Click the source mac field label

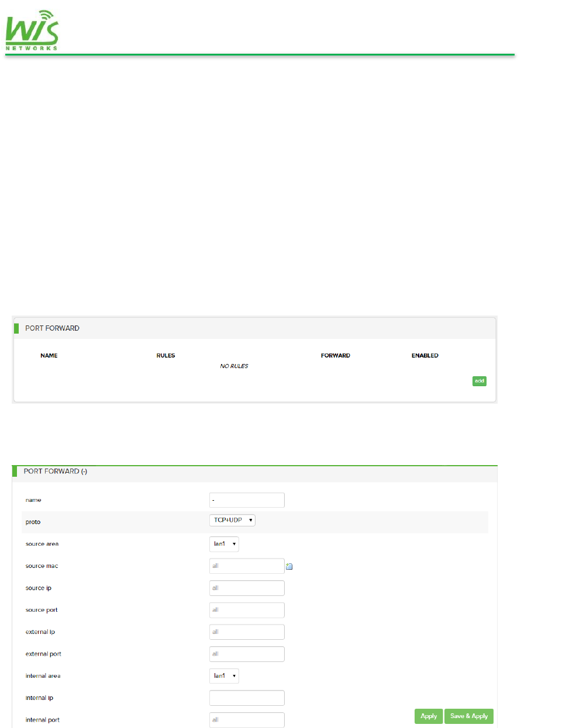(x=42, y=566)
